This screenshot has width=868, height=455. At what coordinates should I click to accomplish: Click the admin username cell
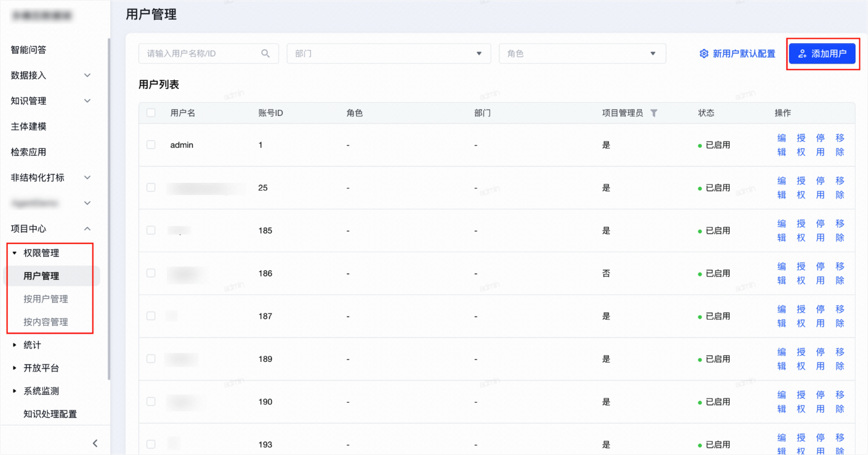(181, 145)
